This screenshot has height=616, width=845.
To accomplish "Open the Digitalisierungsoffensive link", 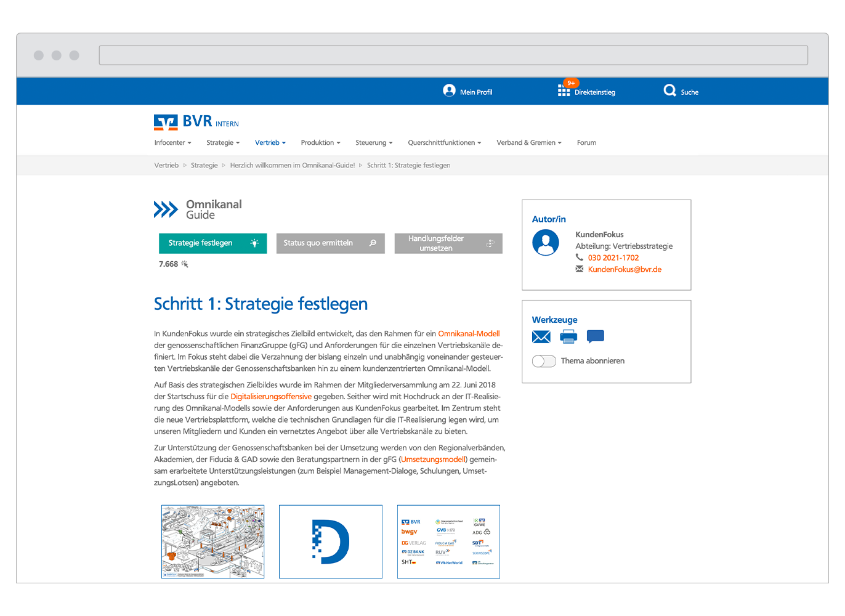I will point(271,397).
